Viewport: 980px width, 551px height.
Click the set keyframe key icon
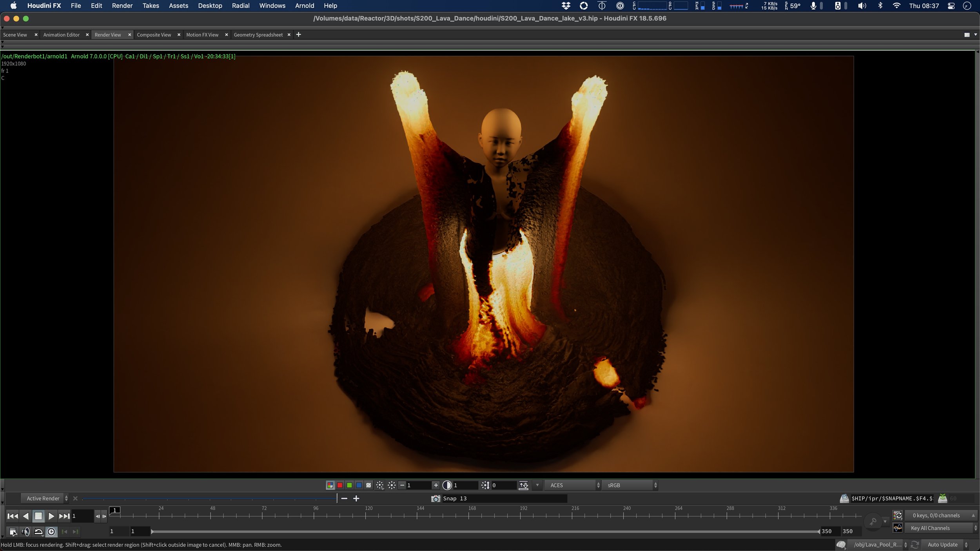pyautogui.click(x=873, y=522)
